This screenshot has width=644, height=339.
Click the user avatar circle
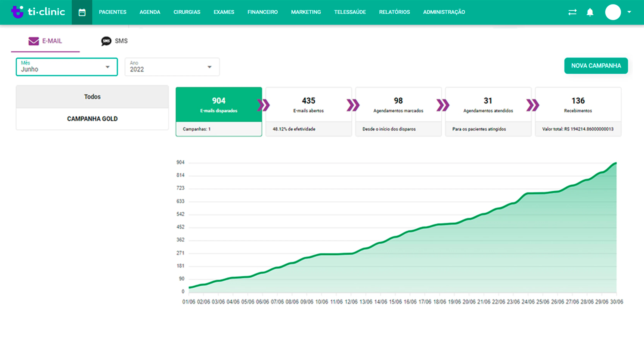pyautogui.click(x=613, y=12)
